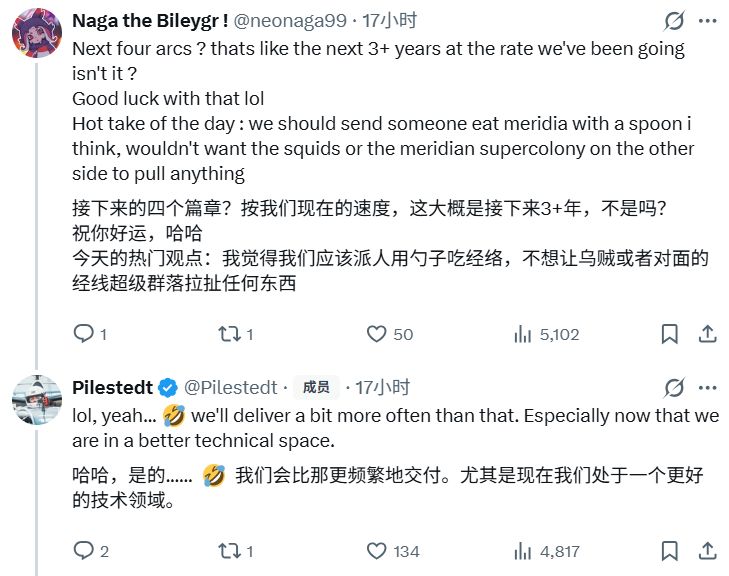Bookmark Pilestedt's tweet
The width and height of the screenshot is (729, 576).
point(667,550)
